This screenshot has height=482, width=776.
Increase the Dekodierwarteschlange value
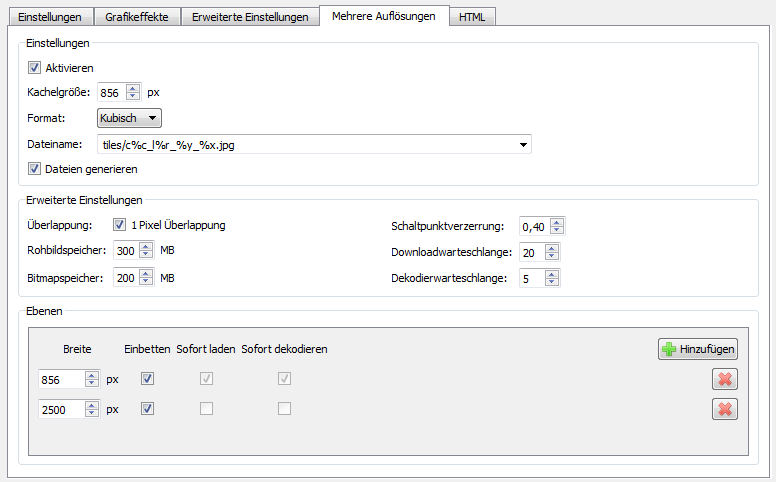[553, 274]
